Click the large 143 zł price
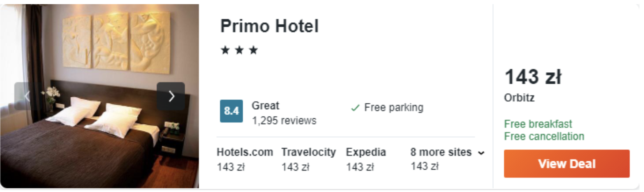This screenshot has height=192, width=644. [533, 77]
